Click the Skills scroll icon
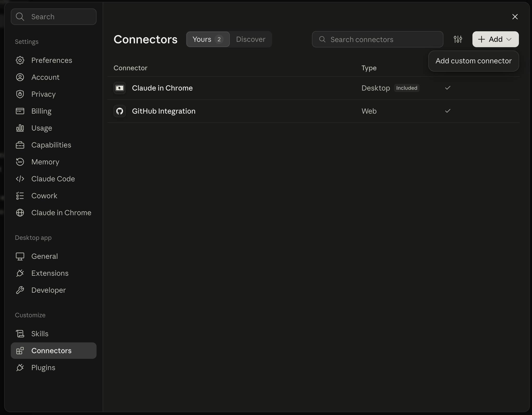This screenshot has width=532, height=415. pos(20,334)
